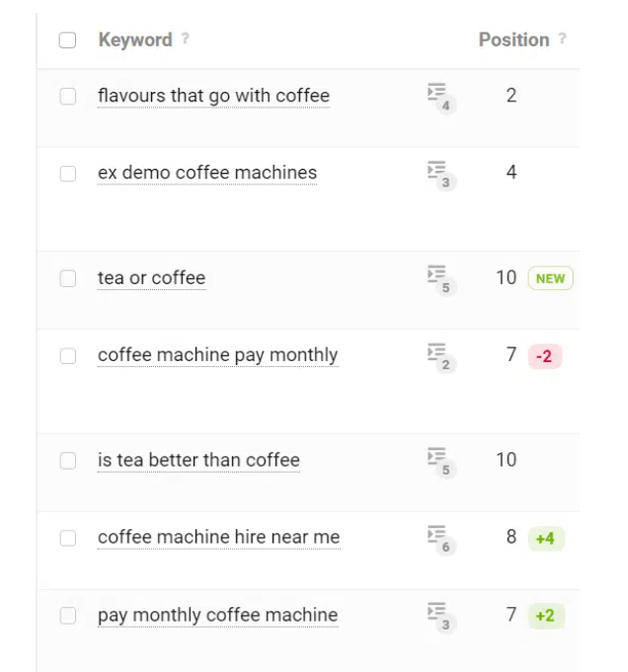The image size is (628, 672).
Task: Click the help icon next to Keyword header
Action: [185, 38]
